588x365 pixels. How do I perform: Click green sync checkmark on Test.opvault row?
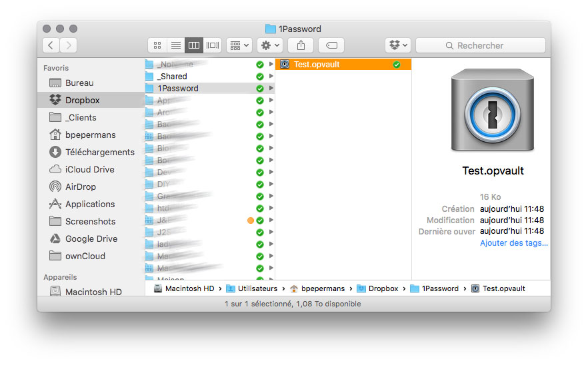(x=397, y=65)
